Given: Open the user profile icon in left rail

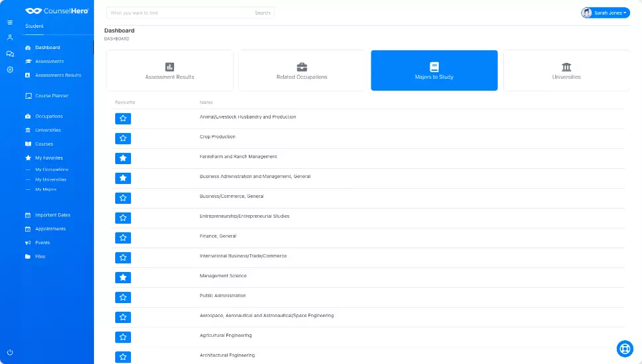Looking at the screenshot, I should pyautogui.click(x=10, y=38).
